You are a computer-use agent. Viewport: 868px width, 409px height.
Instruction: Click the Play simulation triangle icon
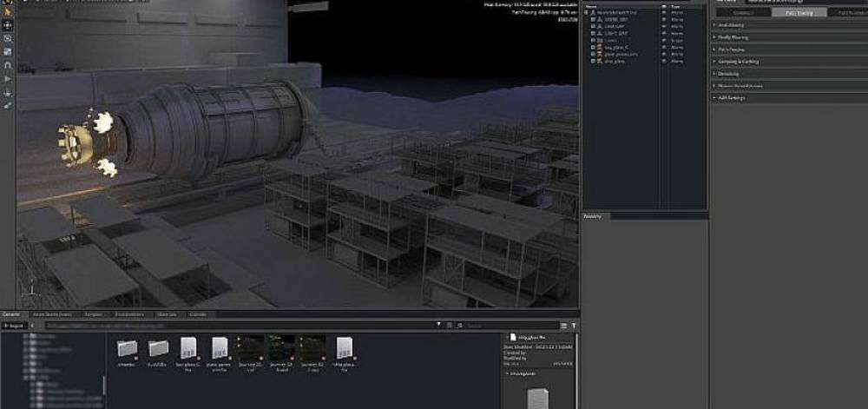[8, 79]
